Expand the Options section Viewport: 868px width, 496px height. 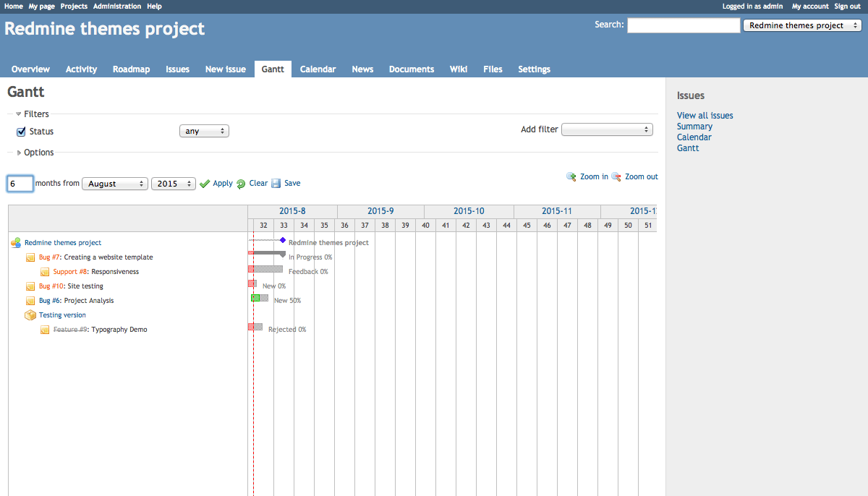coord(35,153)
